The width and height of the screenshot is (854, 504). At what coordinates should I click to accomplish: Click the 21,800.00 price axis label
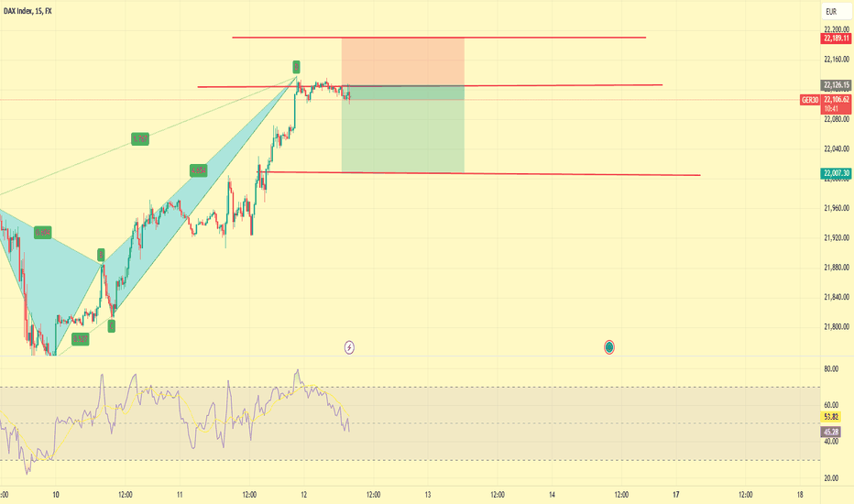(837, 327)
